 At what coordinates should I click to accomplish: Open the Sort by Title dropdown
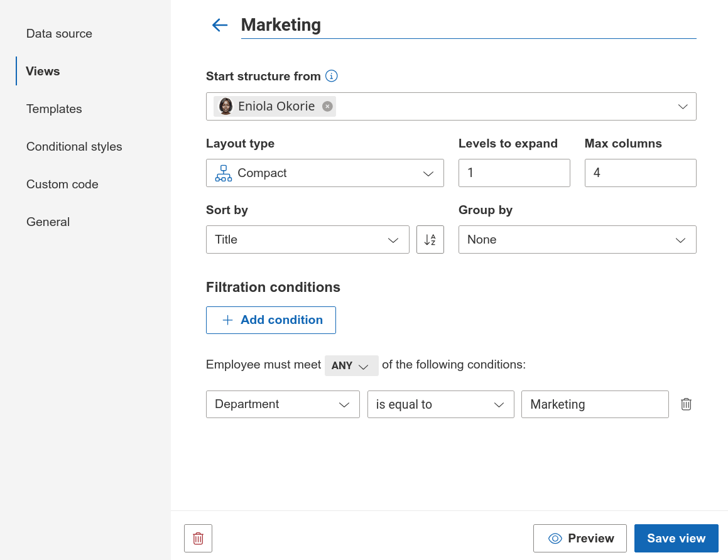(x=307, y=239)
